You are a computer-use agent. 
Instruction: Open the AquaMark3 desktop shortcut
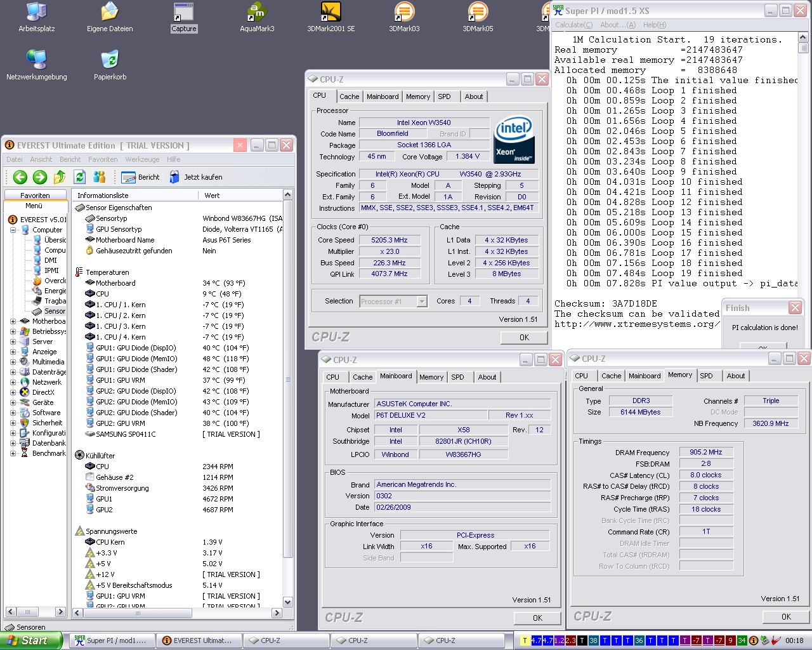coord(257,18)
